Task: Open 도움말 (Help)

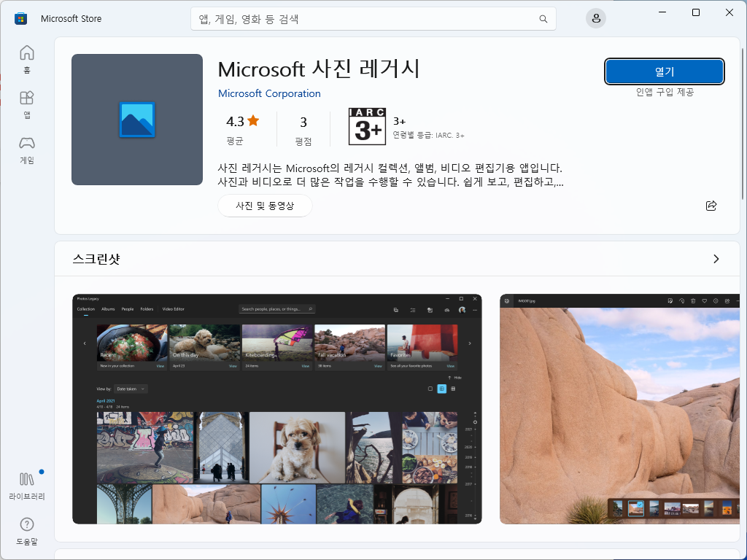Action: coord(27,531)
